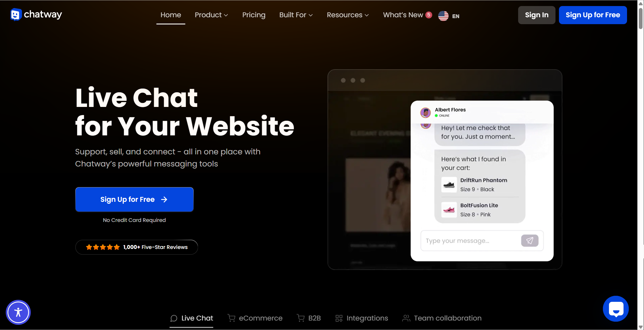Switch to the Integrations tab
This screenshot has width=644, height=330.
(x=362, y=318)
